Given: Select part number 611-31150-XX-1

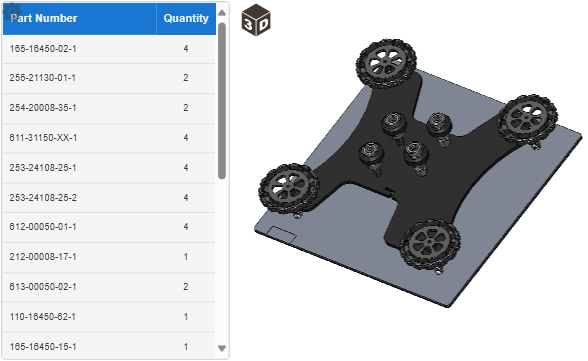Looking at the screenshot, I should point(43,138).
